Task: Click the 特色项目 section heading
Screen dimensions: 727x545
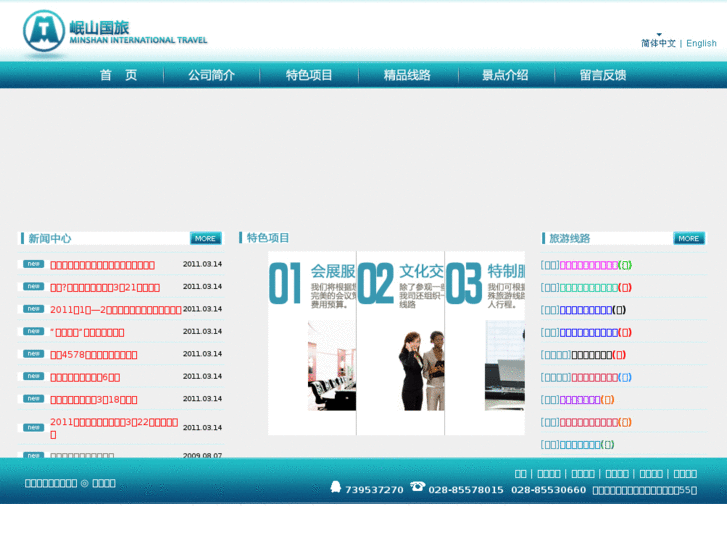Action: [x=268, y=238]
